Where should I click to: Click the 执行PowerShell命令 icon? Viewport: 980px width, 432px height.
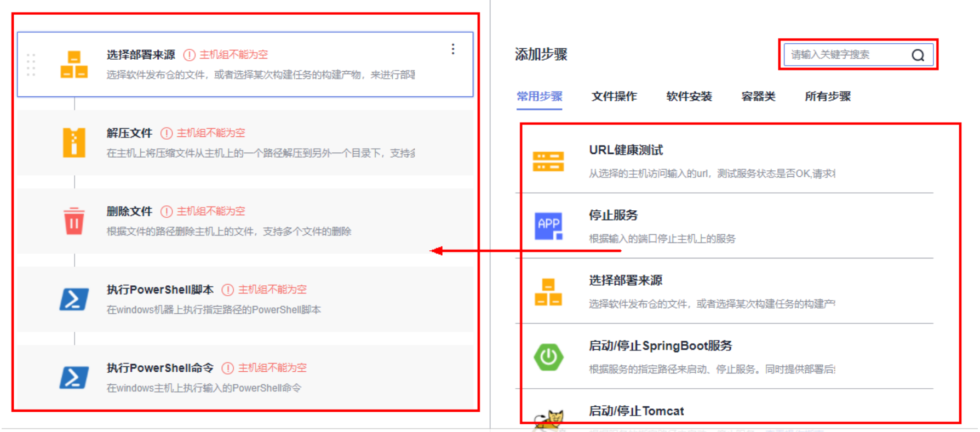click(x=74, y=377)
